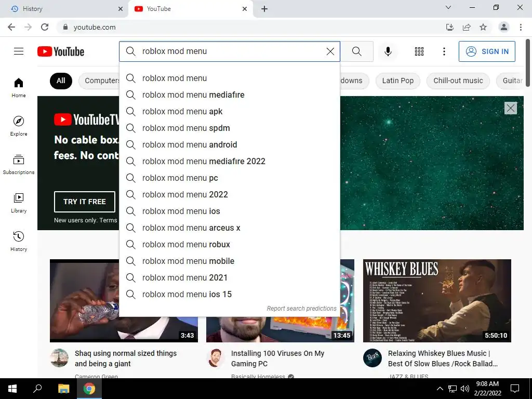Viewport: 532px width, 399px height.
Task: Select suggestion 'roblox mod menu ios 15'
Action: [229, 294]
